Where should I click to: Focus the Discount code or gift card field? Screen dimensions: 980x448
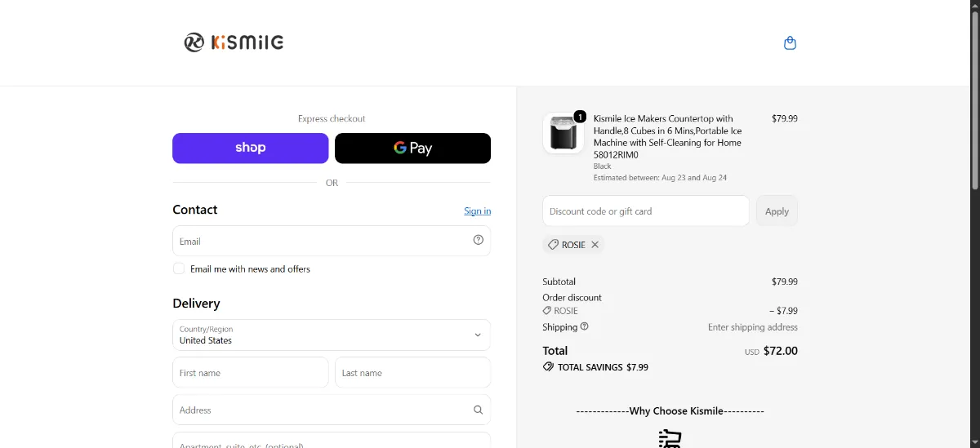pyautogui.click(x=646, y=211)
